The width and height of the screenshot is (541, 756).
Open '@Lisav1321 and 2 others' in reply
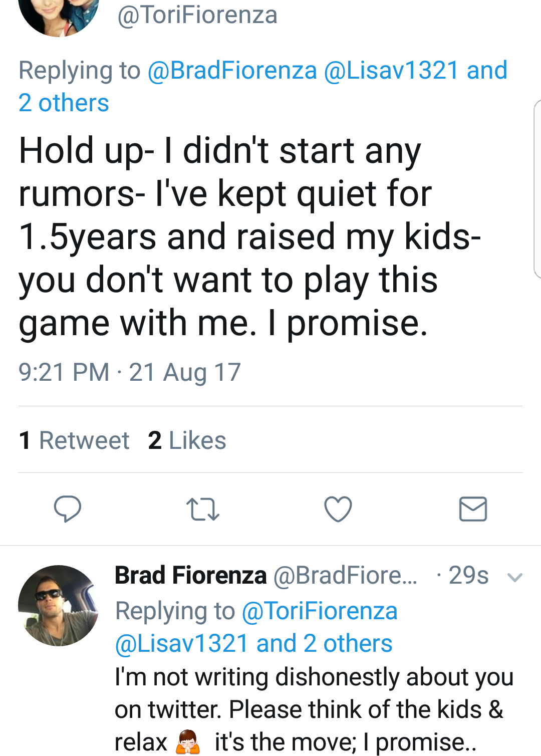254,644
